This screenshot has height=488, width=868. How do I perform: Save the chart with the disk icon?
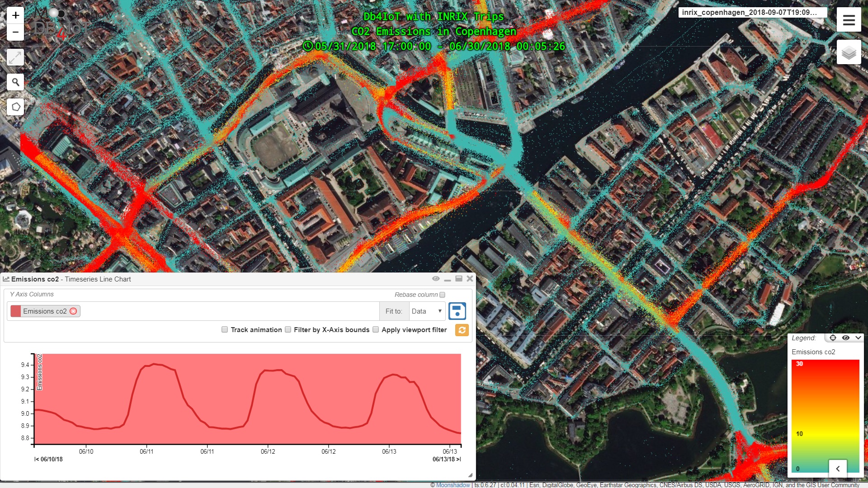coord(457,311)
